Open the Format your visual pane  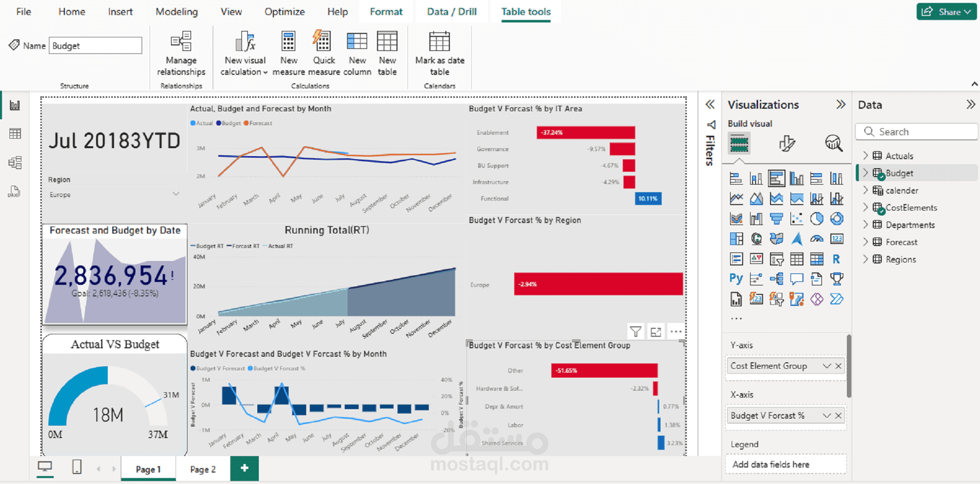787,144
